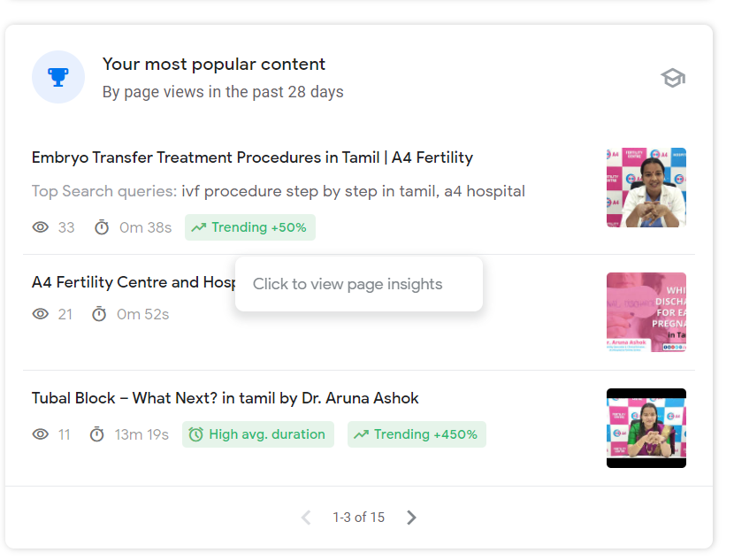Open the Embryo Transfer video thumbnail

pos(646,188)
